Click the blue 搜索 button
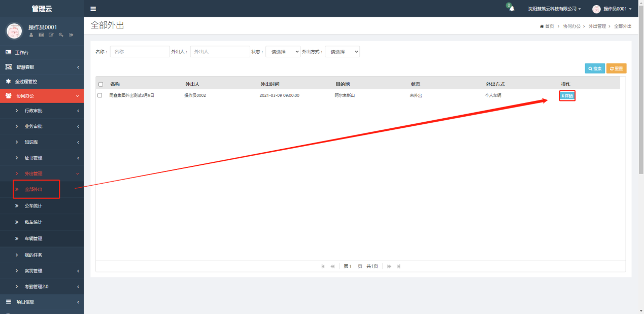Image resolution: width=644 pixels, height=314 pixels. (595, 68)
